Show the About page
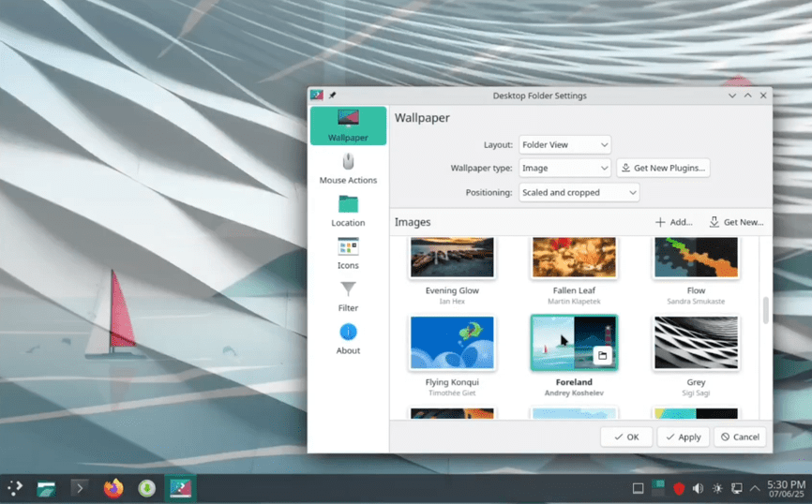 (x=348, y=338)
